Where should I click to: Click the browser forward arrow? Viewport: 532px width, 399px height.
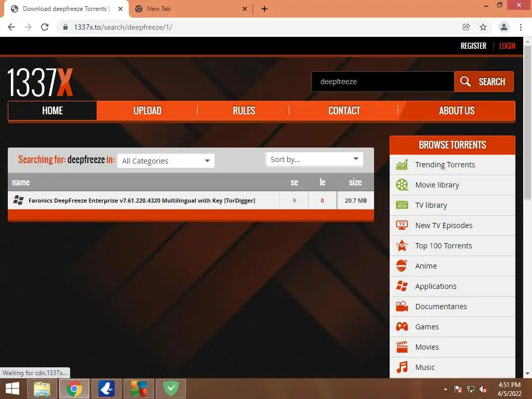(28, 27)
